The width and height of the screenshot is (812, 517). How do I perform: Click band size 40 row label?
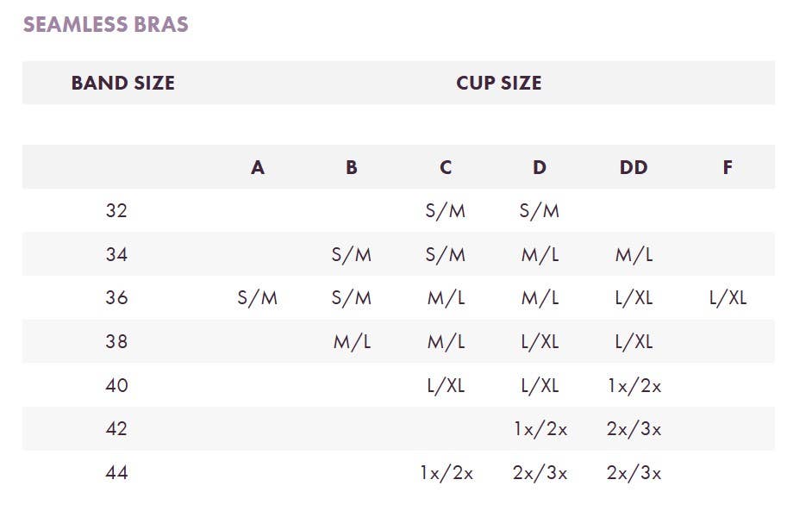(x=116, y=385)
